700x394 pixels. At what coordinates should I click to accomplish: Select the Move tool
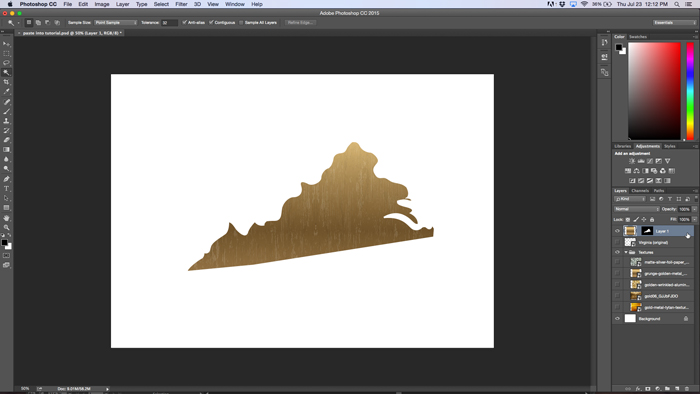pos(6,44)
